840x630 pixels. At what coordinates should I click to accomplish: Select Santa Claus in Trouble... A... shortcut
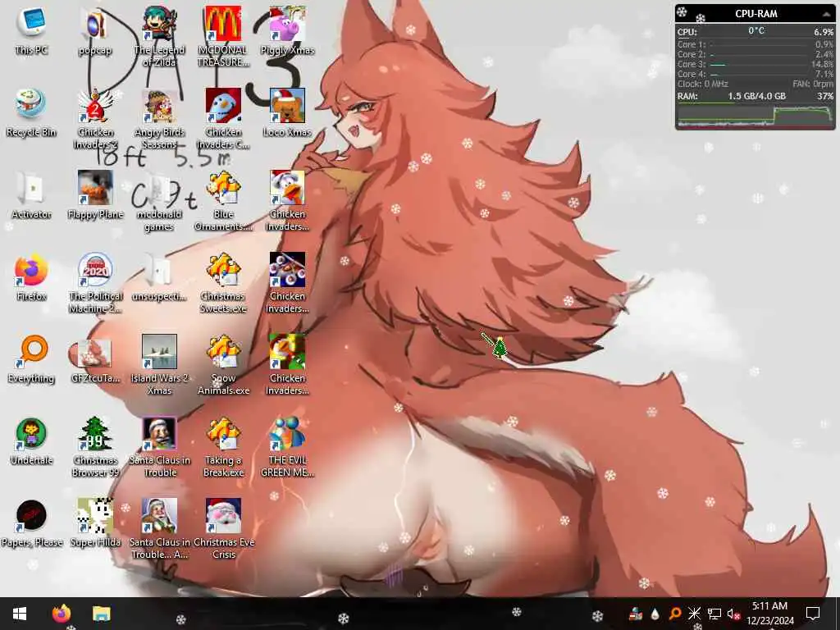point(159,529)
